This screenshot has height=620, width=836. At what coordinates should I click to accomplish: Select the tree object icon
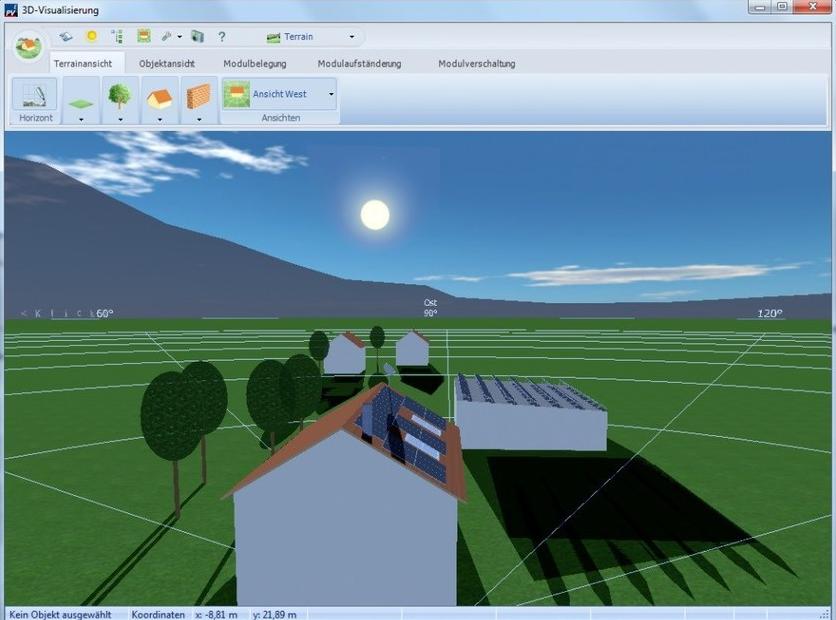click(x=120, y=95)
